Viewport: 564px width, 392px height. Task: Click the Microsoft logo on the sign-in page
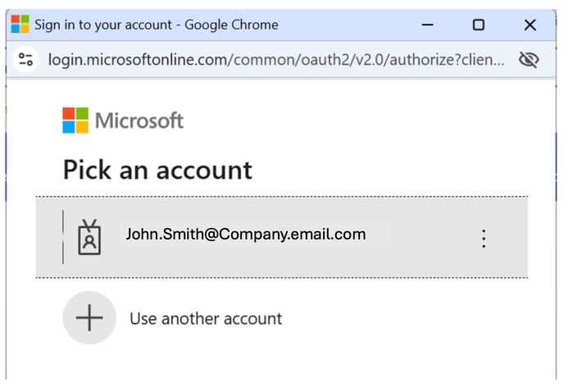pos(123,121)
